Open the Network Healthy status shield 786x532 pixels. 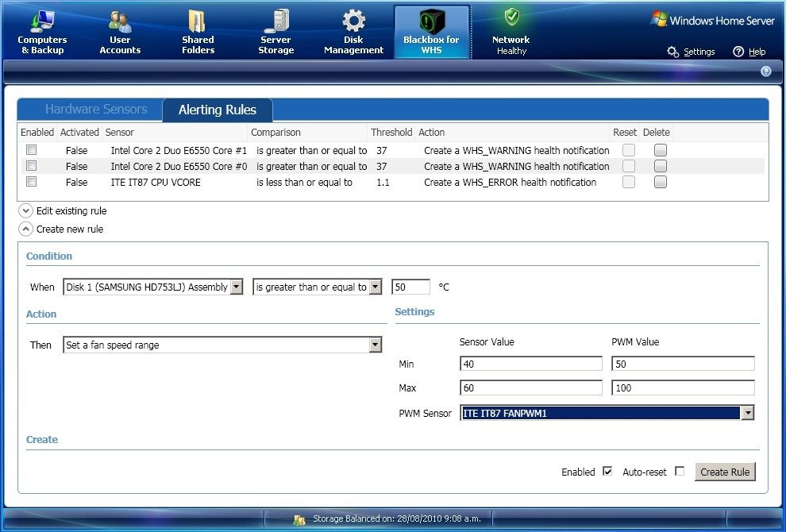point(511,32)
